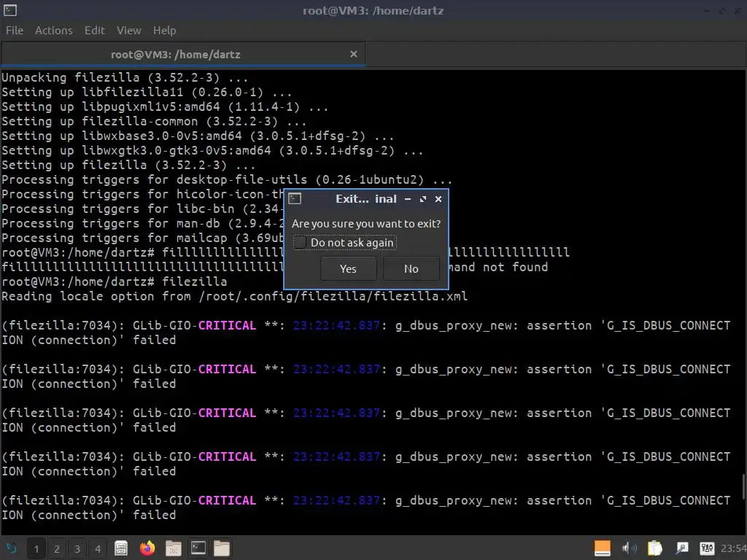Click the 'root@VM3:/home/dartz# filezilla' command line
The height and width of the screenshot is (560, 747).
[115, 281]
